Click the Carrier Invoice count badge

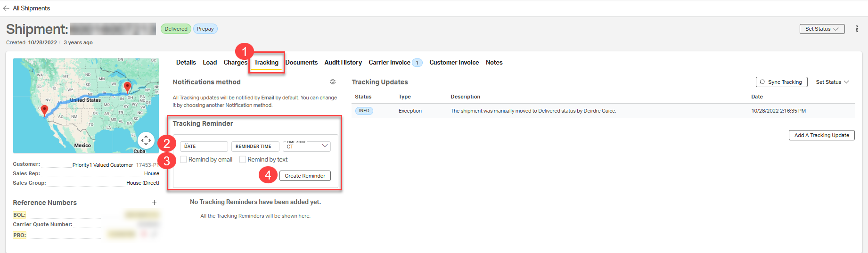[417, 63]
